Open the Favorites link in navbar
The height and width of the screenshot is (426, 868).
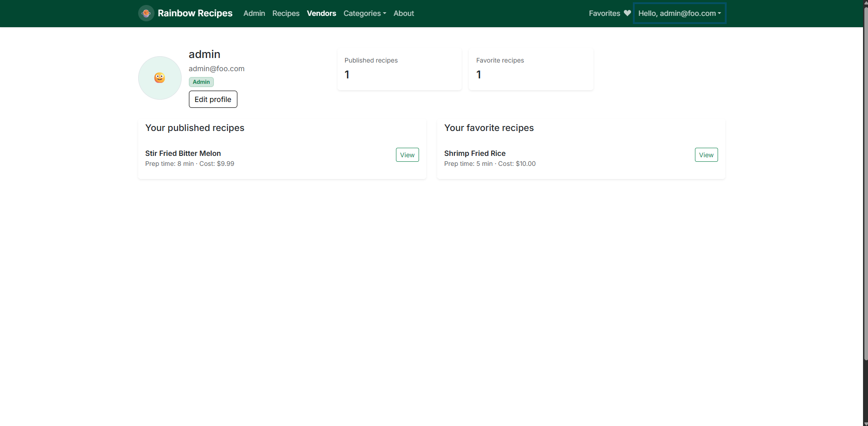coord(604,14)
